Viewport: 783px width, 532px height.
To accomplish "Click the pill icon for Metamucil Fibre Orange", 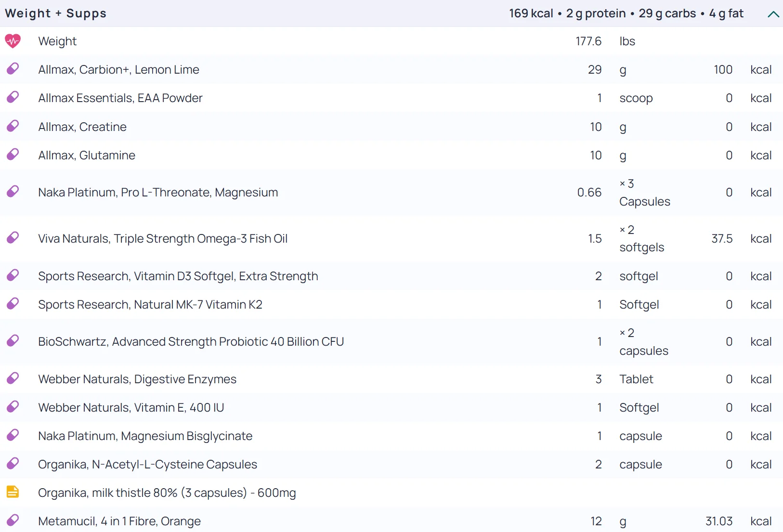I will (x=13, y=521).
